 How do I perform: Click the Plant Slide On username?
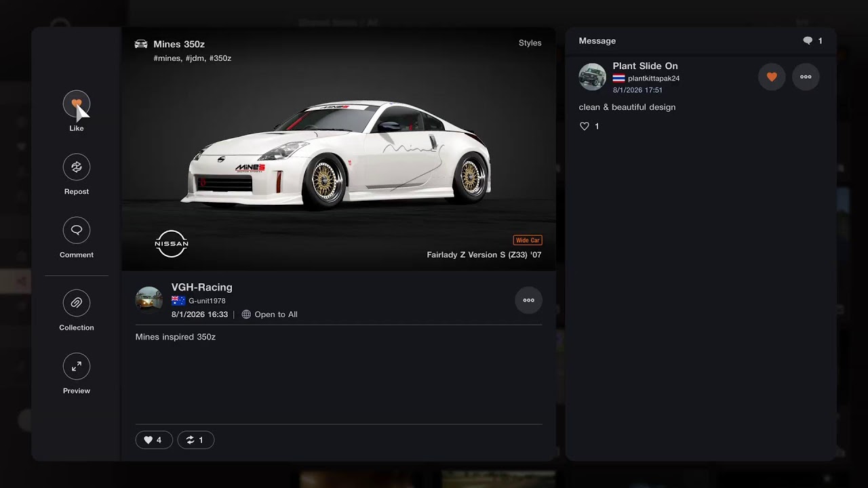(645, 66)
